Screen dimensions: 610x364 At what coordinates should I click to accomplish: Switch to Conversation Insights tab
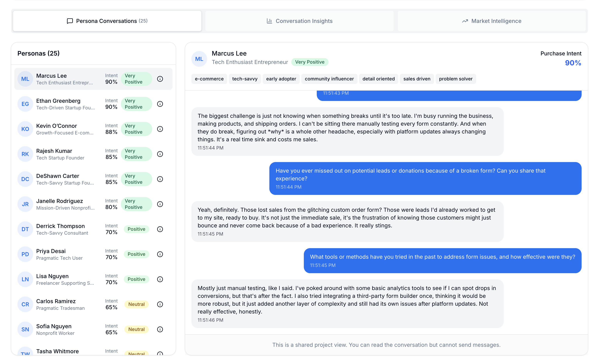300,21
